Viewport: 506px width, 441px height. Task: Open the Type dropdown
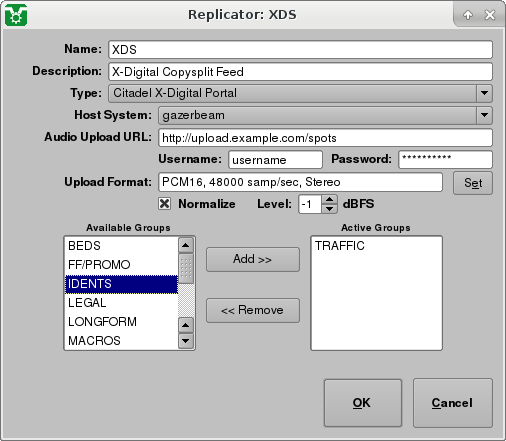point(484,93)
